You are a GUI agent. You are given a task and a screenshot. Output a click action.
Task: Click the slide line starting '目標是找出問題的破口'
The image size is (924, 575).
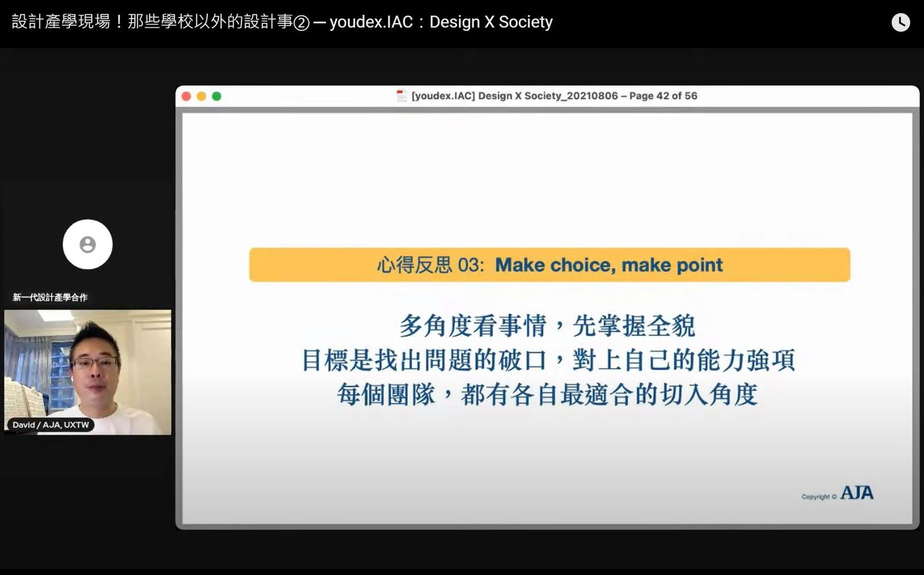[x=548, y=360]
